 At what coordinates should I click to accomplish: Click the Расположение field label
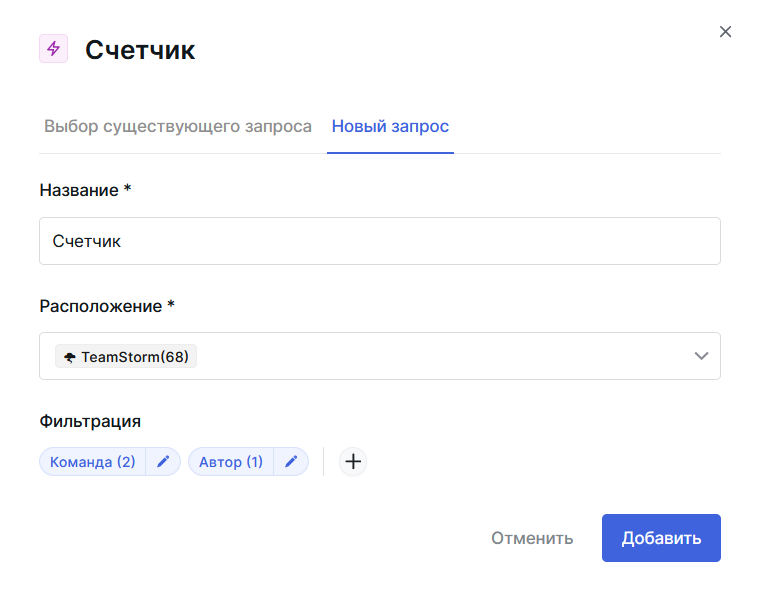(x=107, y=306)
